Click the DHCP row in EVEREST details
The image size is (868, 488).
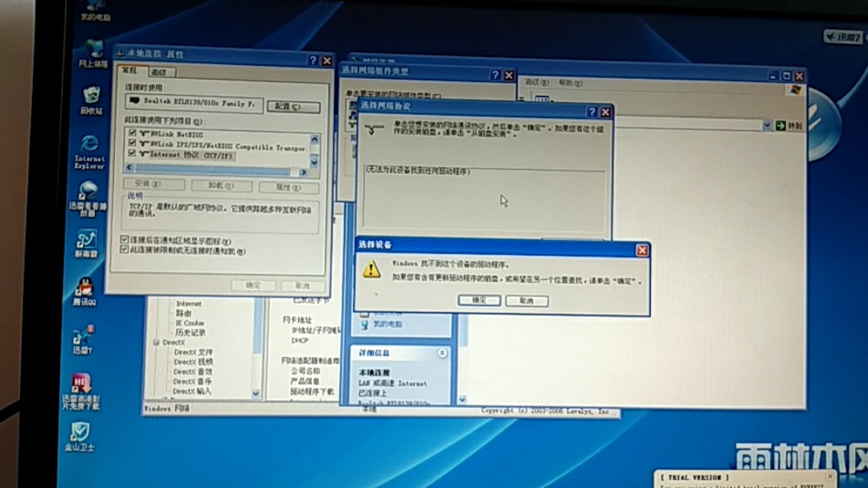(300, 341)
